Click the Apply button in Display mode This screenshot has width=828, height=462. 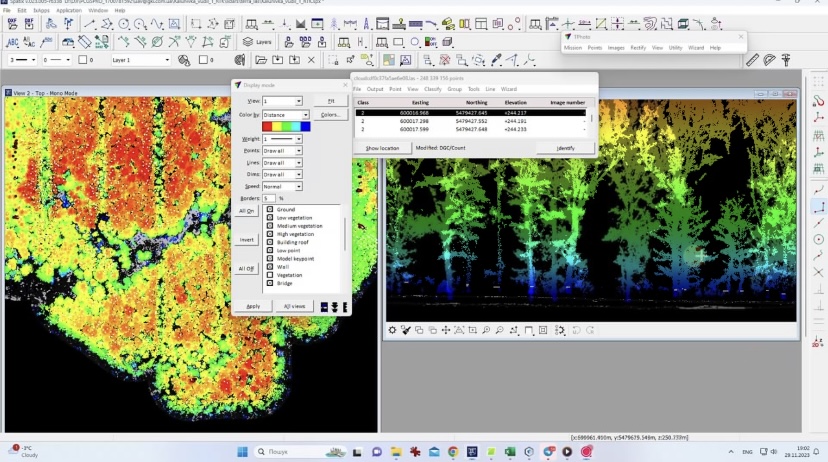click(x=253, y=306)
